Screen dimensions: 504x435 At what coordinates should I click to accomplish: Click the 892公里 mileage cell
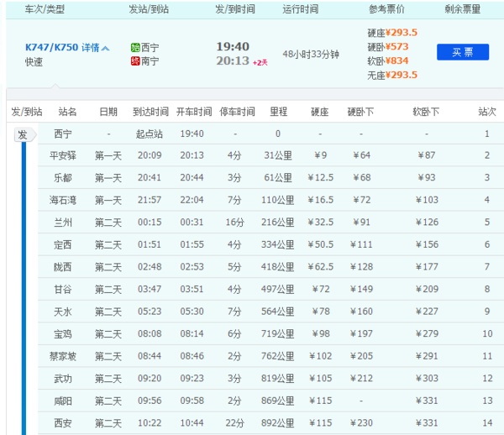(278, 423)
